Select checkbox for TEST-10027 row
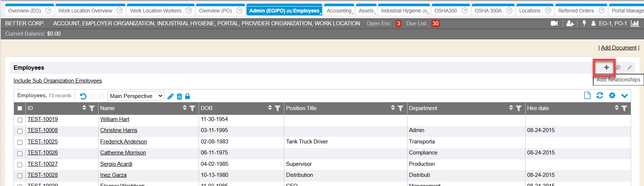 (20, 165)
